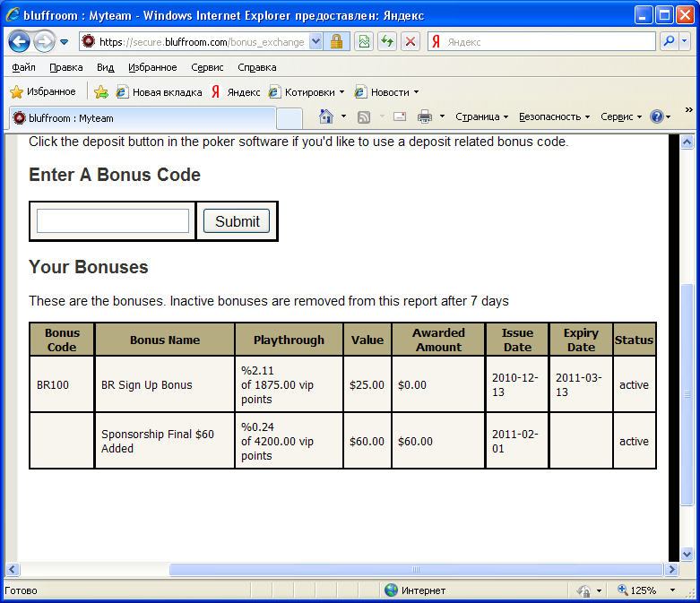Click the read mail envelope icon

pyautogui.click(x=400, y=117)
